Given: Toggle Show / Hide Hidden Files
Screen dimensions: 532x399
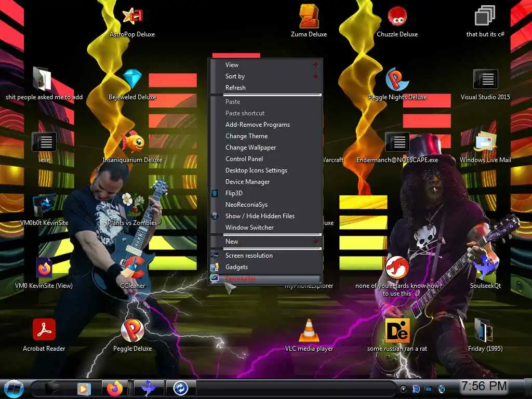Looking at the screenshot, I should [x=266, y=216].
